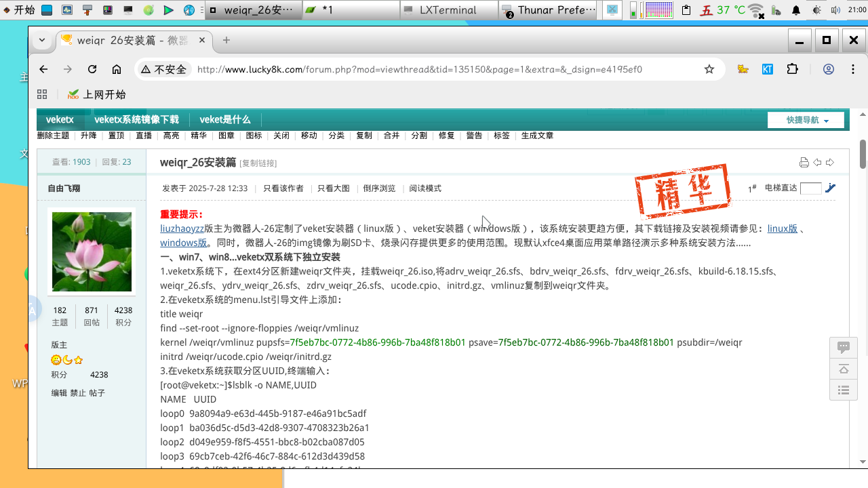This screenshot has width=868, height=488.
Task: Switch on 阅读模式 reading mode
Action: pyautogui.click(x=424, y=188)
